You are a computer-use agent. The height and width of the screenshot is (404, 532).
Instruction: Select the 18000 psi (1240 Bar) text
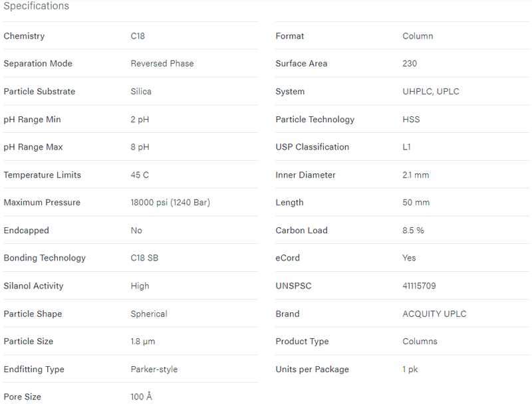pyautogui.click(x=170, y=203)
